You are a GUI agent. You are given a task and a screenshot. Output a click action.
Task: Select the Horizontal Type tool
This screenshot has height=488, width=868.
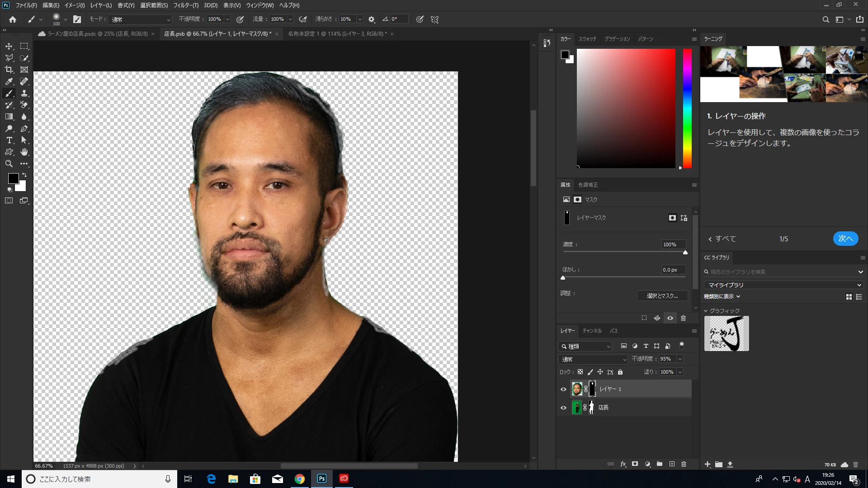(x=9, y=140)
